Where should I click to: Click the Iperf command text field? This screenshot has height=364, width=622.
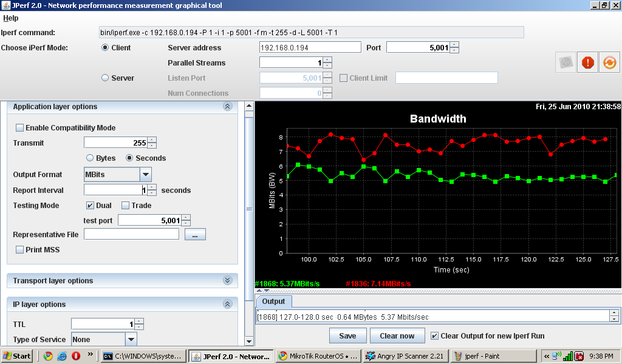[312, 33]
